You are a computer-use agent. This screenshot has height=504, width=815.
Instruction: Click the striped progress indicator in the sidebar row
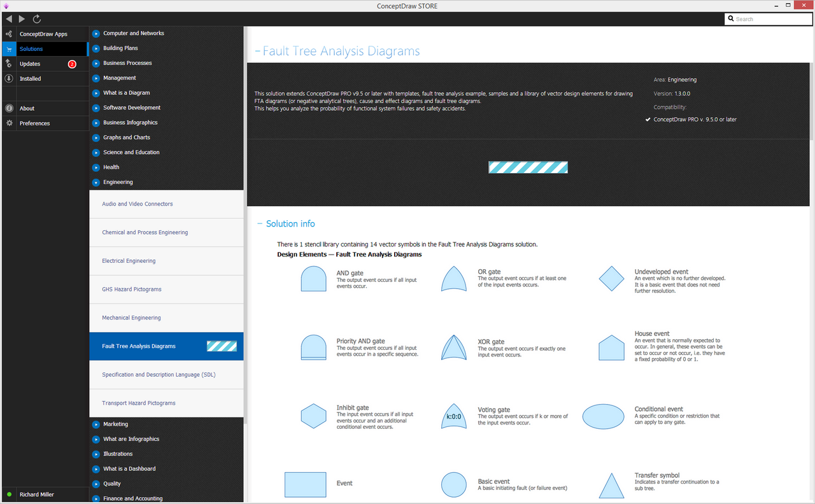222,346
